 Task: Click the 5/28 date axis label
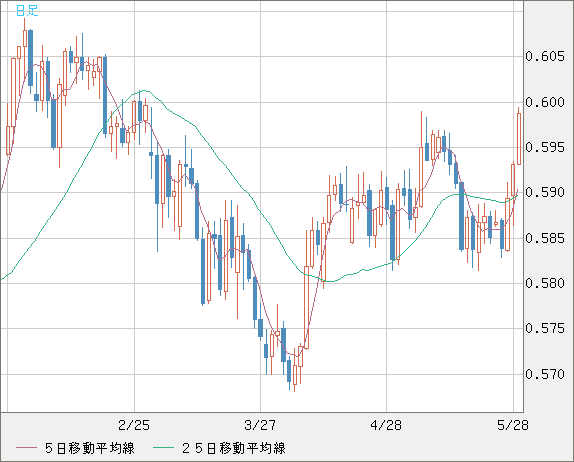[513, 425]
